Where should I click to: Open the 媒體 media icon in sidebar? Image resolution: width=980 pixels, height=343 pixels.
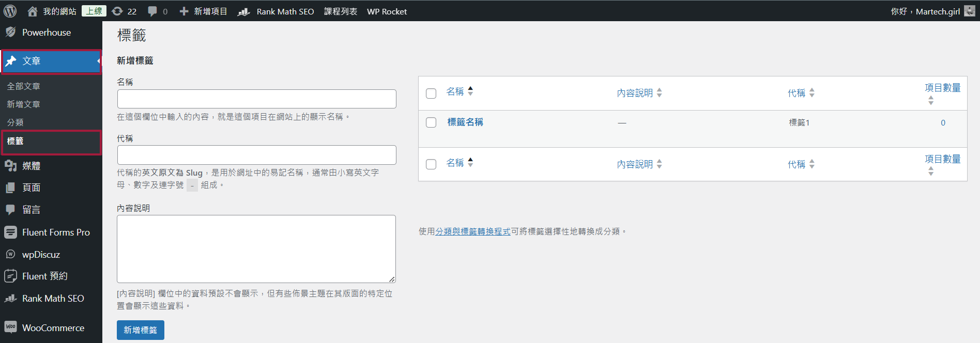click(x=11, y=166)
